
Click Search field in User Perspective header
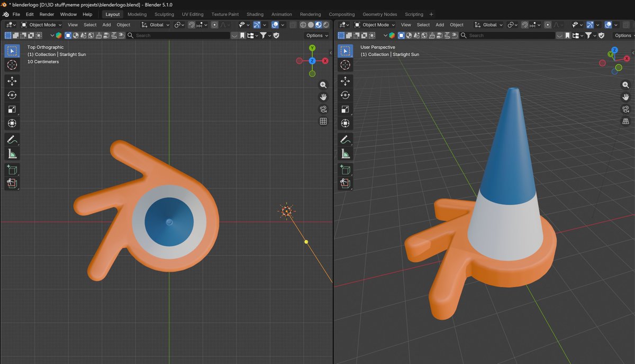pos(507,35)
